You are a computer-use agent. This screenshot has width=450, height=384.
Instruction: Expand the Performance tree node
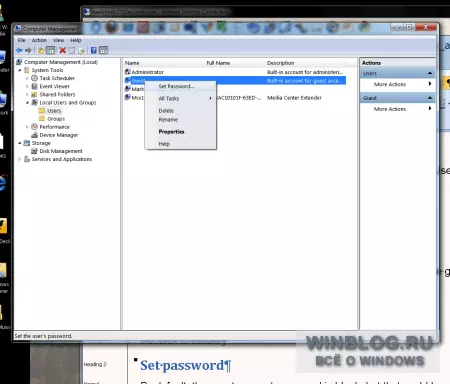point(27,127)
